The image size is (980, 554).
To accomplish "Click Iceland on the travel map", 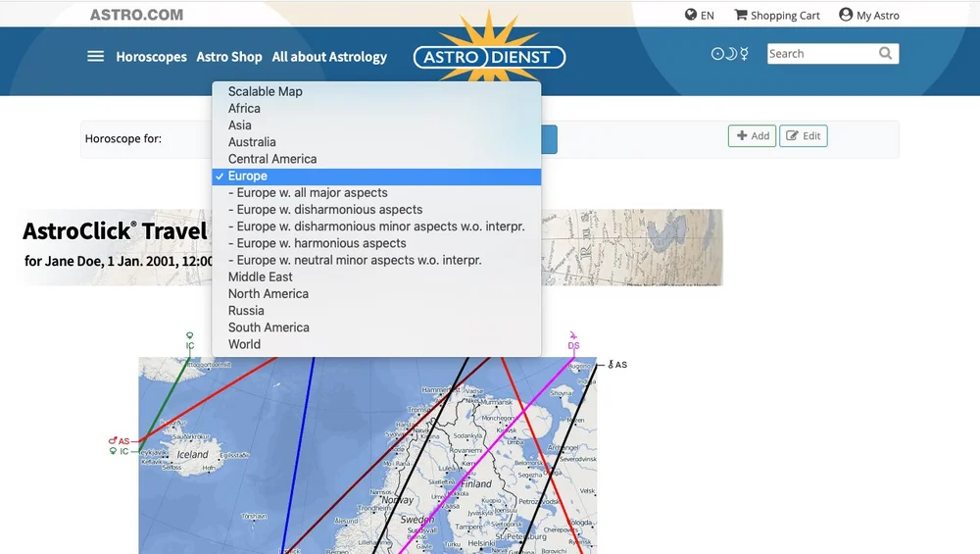I will 192,455.
